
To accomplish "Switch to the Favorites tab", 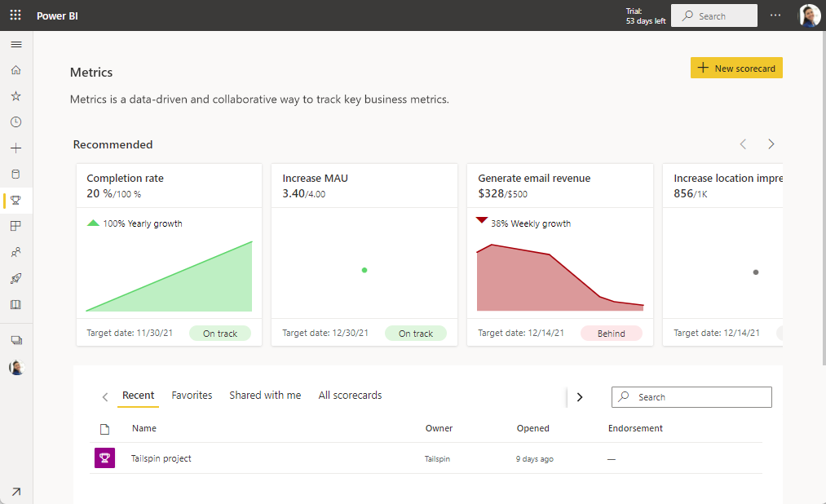I will click(x=192, y=395).
